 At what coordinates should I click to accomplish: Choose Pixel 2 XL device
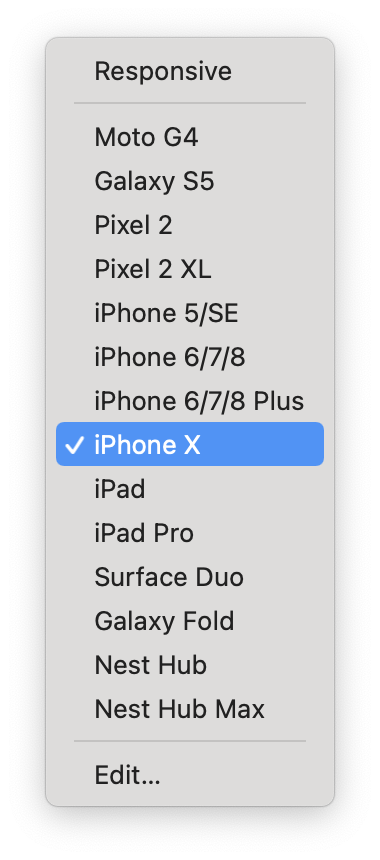190,269
